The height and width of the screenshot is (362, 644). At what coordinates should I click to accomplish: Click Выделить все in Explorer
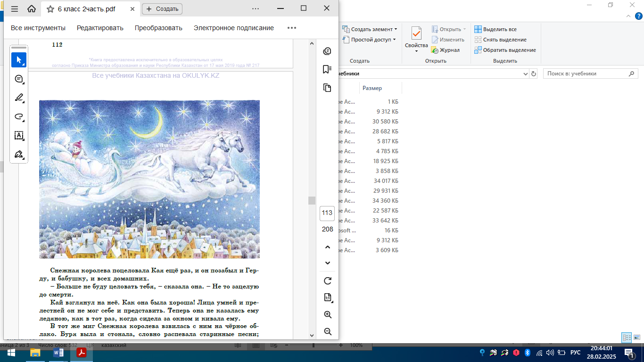(495, 29)
